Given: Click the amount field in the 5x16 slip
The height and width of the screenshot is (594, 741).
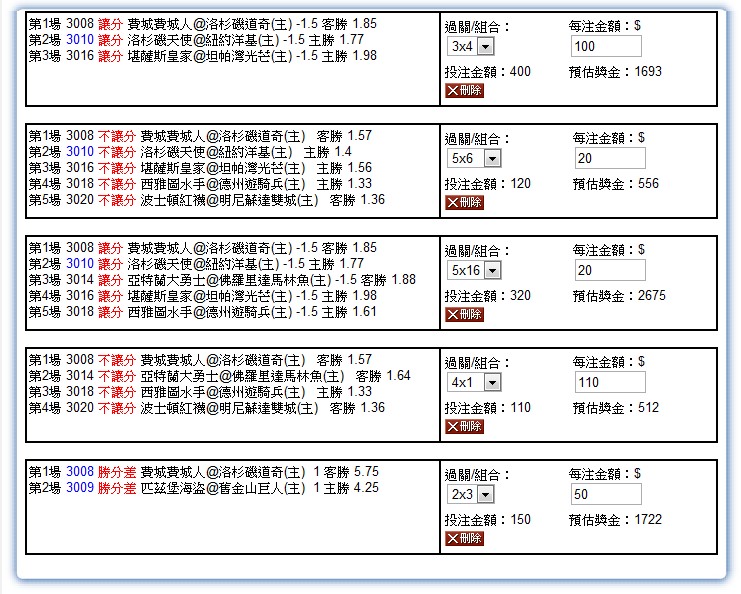Looking at the screenshot, I should (x=610, y=270).
